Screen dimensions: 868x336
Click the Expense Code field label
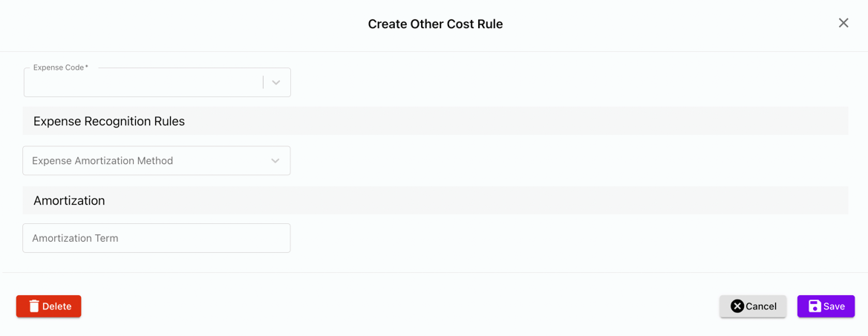pyautogui.click(x=60, y=67)
